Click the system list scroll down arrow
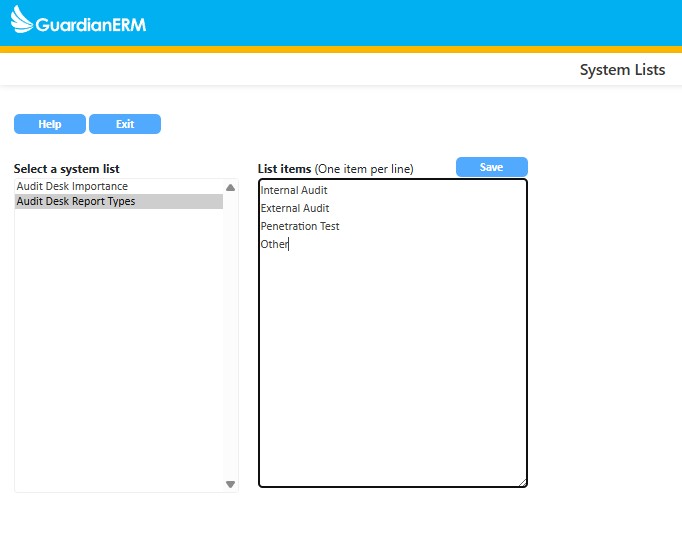The width and height of the screenshot is (682, 535). (x=230, y=484)
